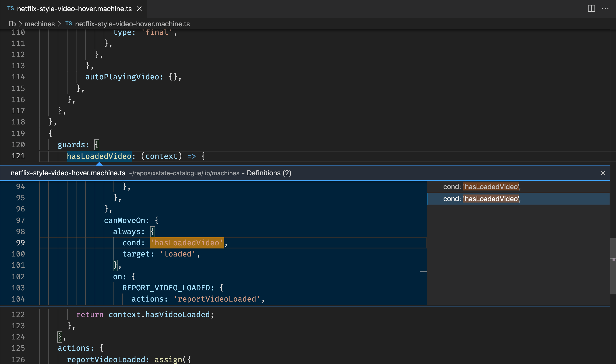Expand the breadcrumb chevron after machines
Image resolution: width=616 pixels, height=364 pixels.
pyautogui.click(x=60, y=24)
